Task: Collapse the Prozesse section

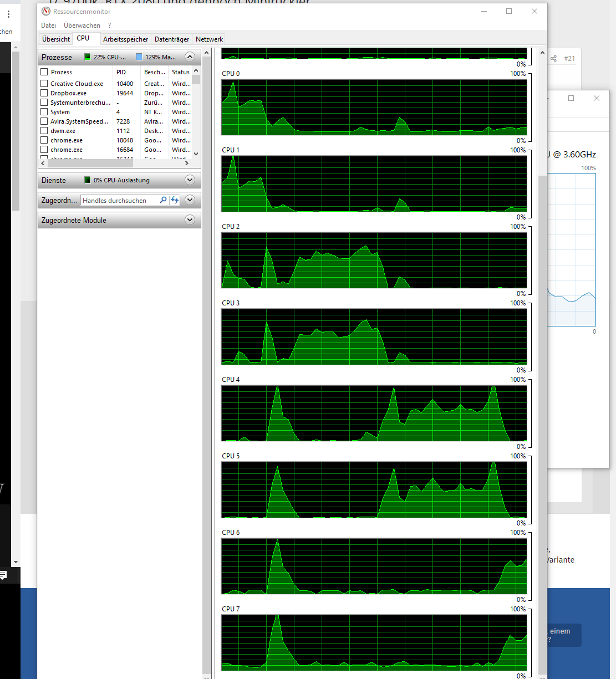Action: click(190, 57)
